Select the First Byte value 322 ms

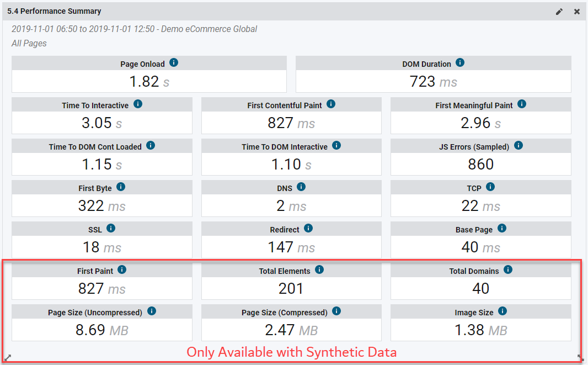pyautogui.click(x=102, y=206)
